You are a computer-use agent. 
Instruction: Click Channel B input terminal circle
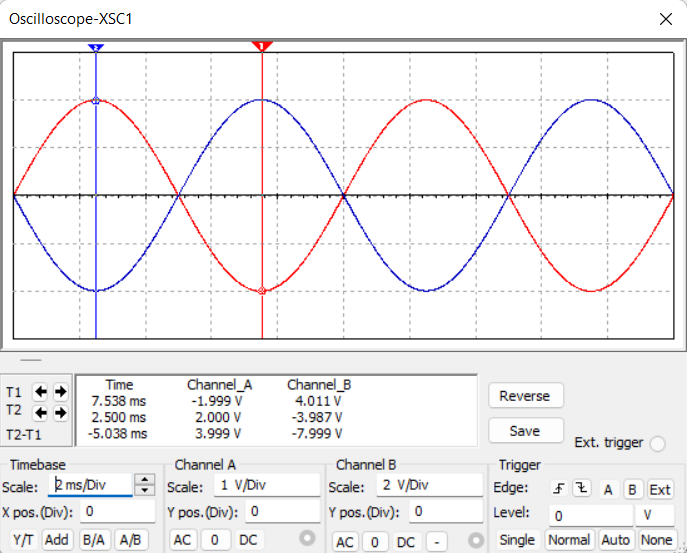pyautogui.click(x=476, y=541)
